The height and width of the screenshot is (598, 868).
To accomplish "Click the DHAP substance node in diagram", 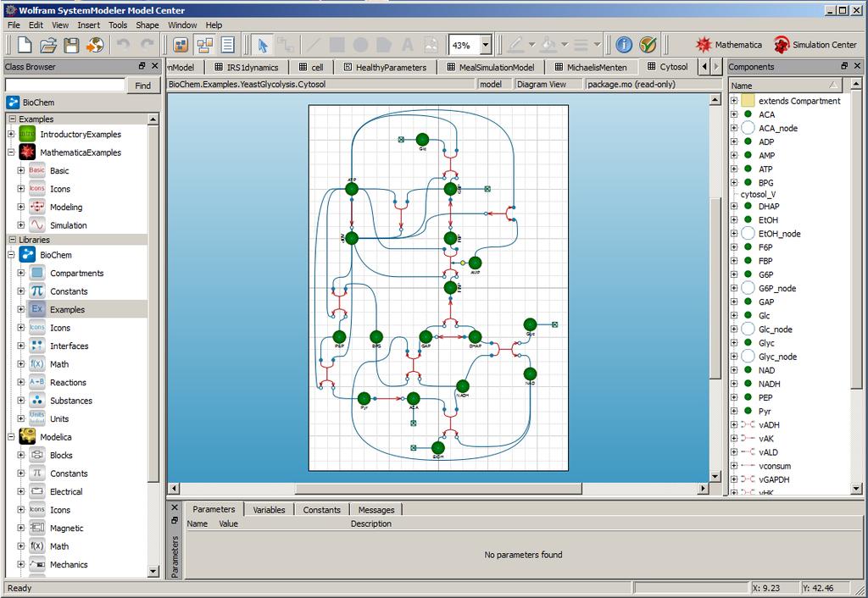I will [x=475, y=337].
